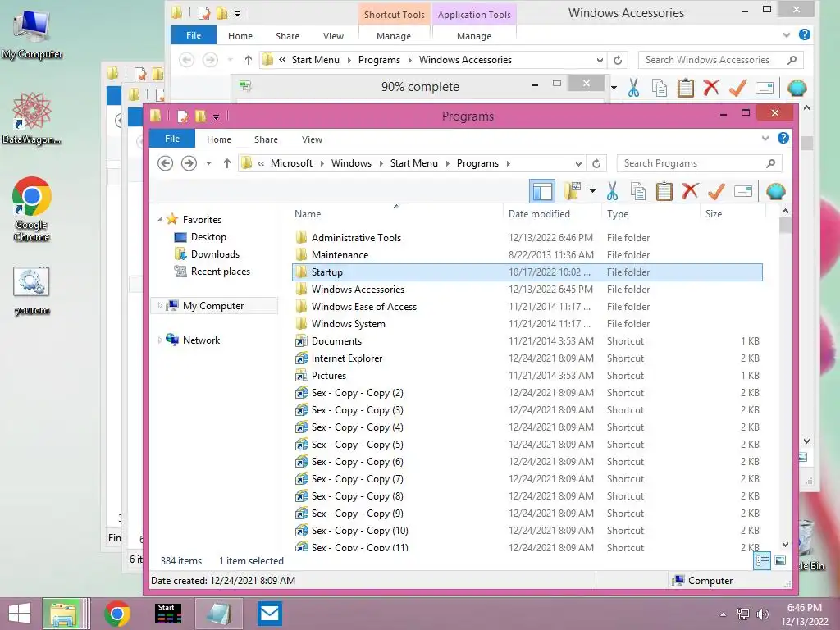Image resolution: width=840 pixels, height=630 pixels.
Task: Click the red Delete X in Programs toolbar
Action: [690, 190]
